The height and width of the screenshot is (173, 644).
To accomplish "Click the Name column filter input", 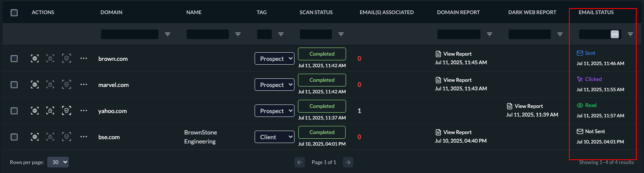I will click(208, 34).
